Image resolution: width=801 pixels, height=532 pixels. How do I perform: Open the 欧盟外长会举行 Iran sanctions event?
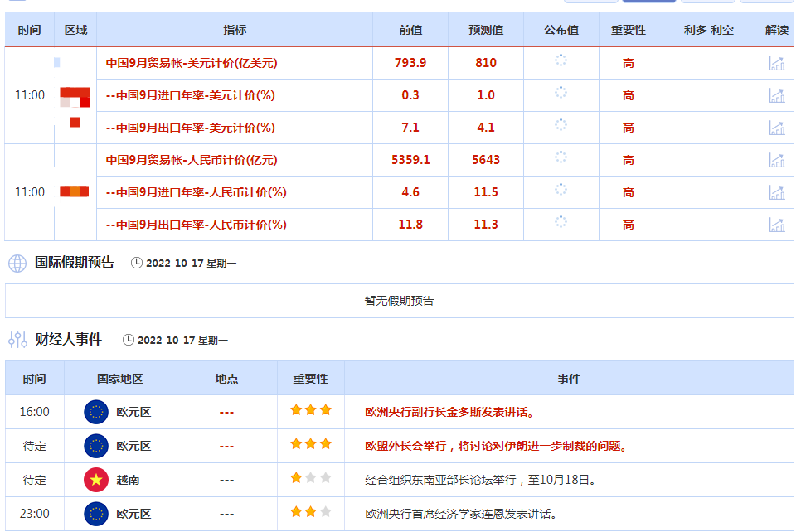point(496,446)
